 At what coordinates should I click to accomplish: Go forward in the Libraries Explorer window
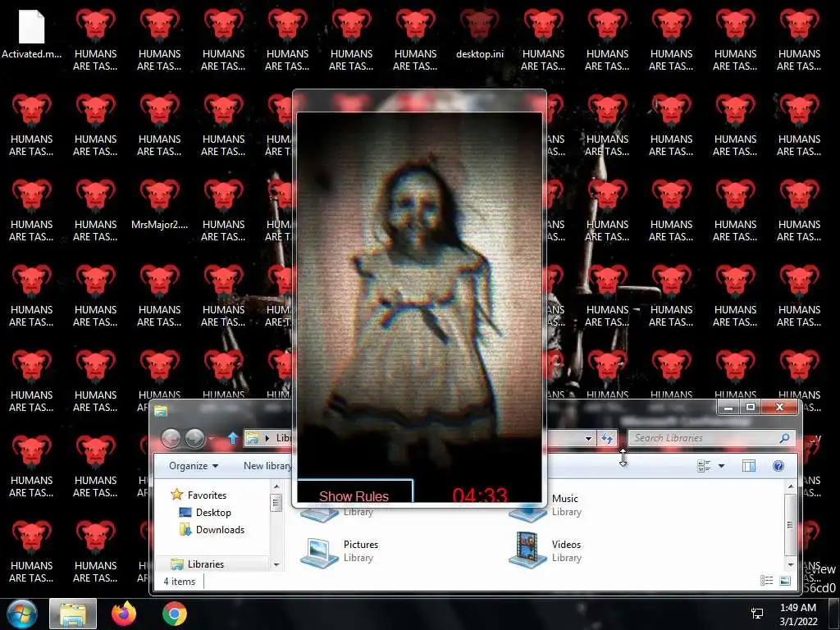(x=195, y=439)
